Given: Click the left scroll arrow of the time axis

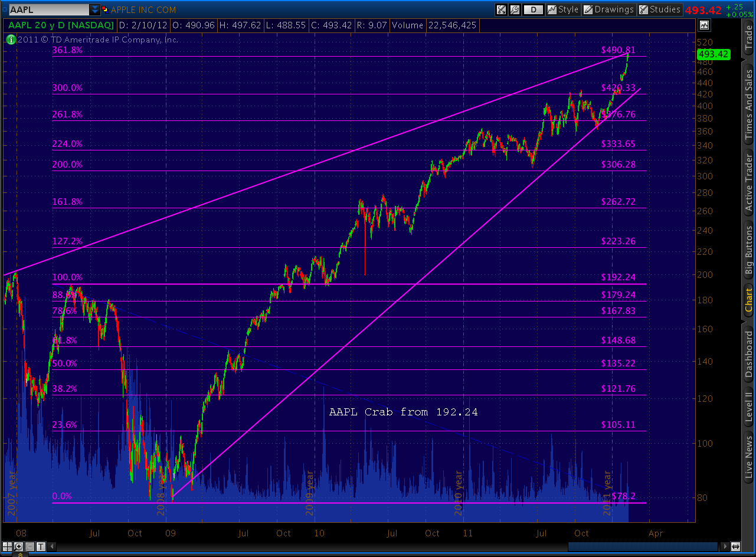Looking at the screenshot, I should tap(53, 546).
